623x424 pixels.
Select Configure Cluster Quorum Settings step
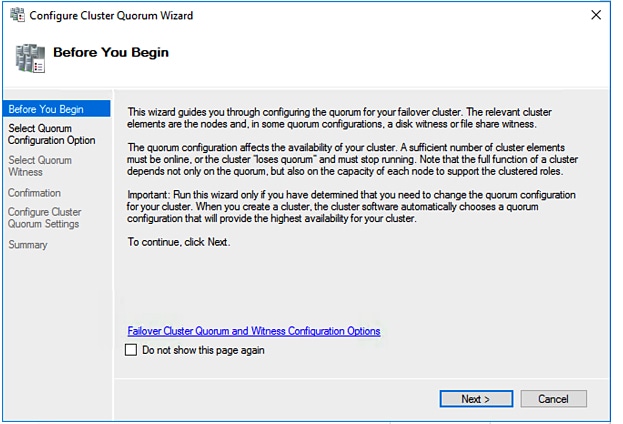[x=44, y=218]
